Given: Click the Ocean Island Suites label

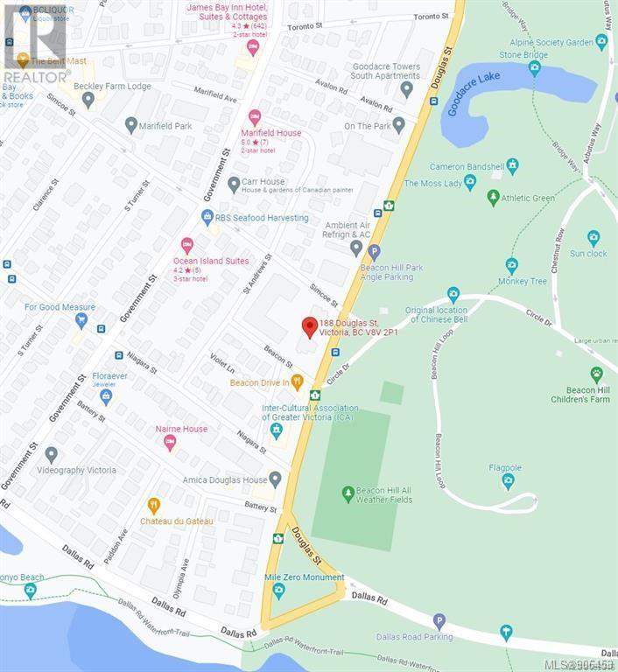Looking at the screenshot, I should [x=211, y=261].
